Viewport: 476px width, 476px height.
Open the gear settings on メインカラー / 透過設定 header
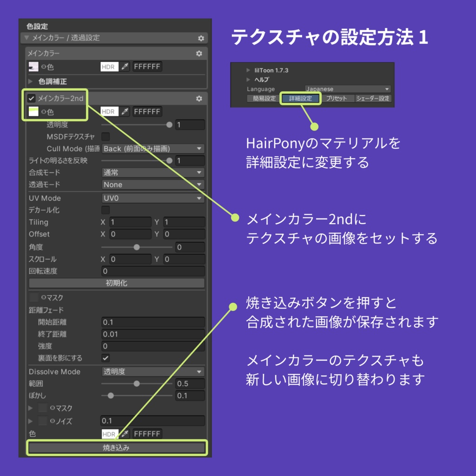pos(200,38)
